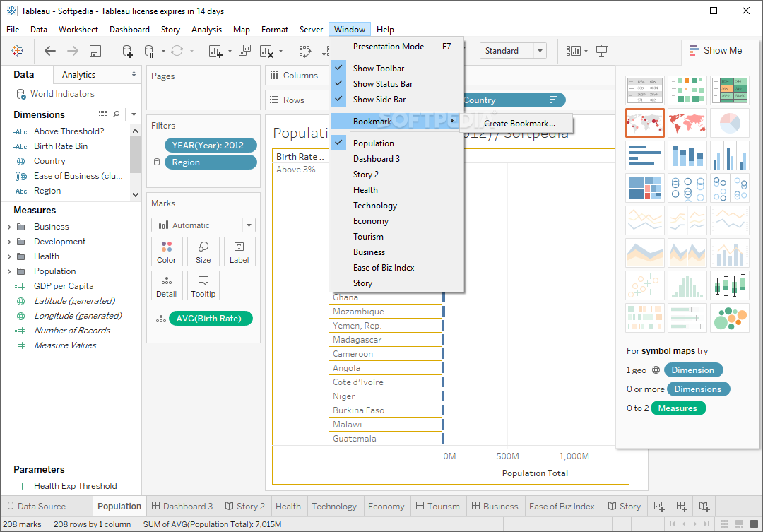
Task: Open the Analysis menu
Action: point(206,30)
